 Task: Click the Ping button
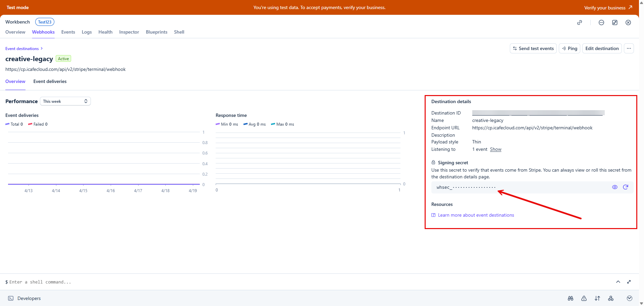569,48
